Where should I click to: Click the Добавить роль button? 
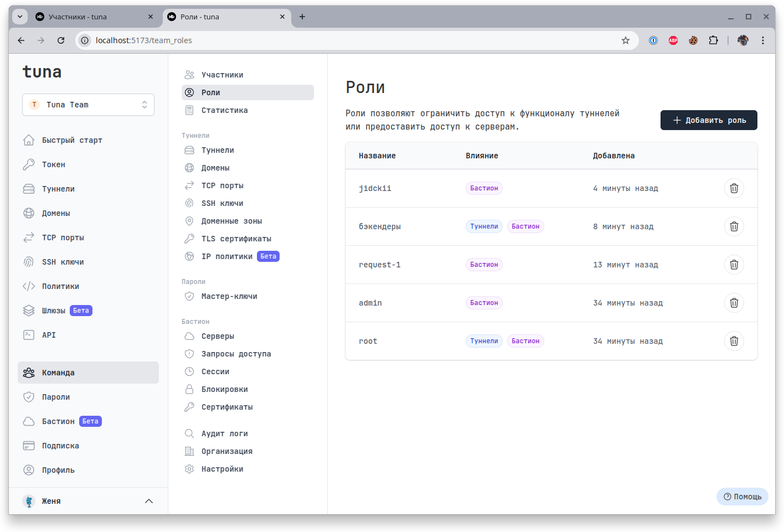(709, 120)
